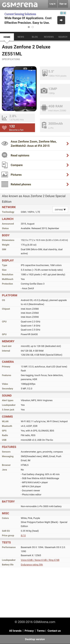Click the battery 3000mAh icon
The width and height of the screenshot is (70, 644).
tap(44, 125)
